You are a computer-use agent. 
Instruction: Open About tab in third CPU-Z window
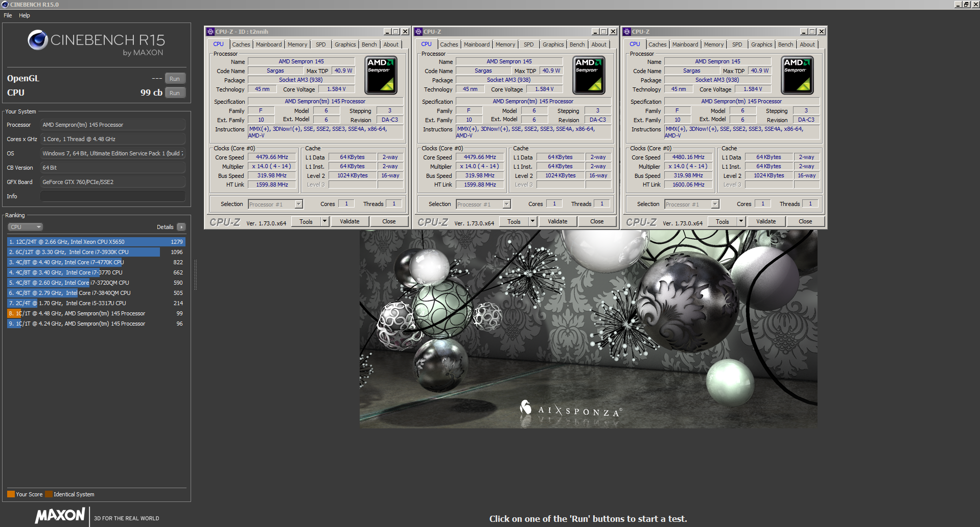click(x=808, y=44)
